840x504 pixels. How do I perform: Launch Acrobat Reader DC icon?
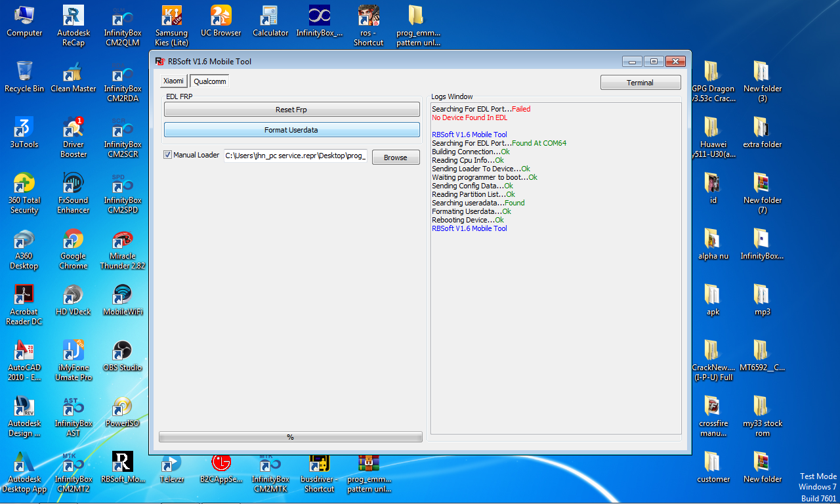(x=24, y=305)
